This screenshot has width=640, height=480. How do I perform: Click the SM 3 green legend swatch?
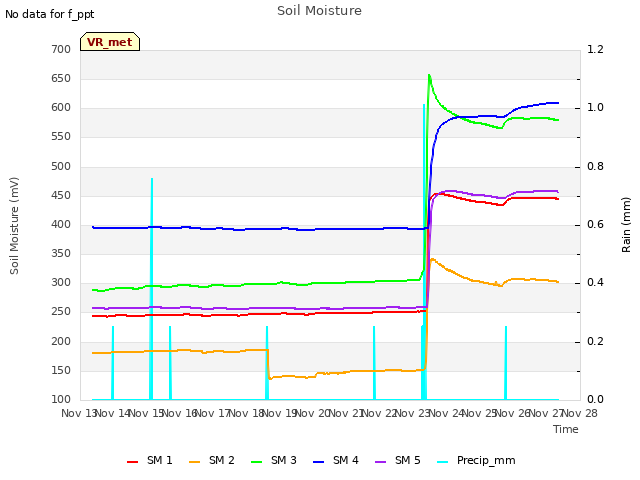point(257,462)
